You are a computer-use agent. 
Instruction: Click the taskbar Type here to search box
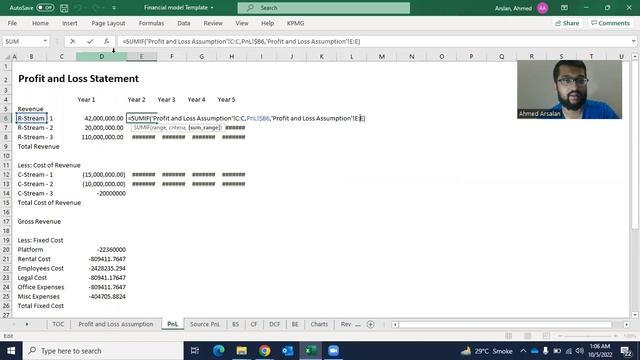click(x=102, y=351)
